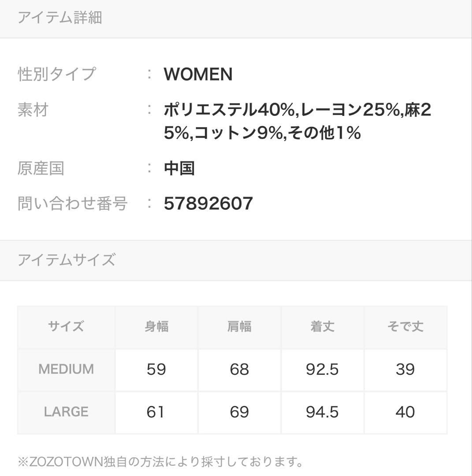Screen dimensions: 472x476
Task: Click the 原産国 label
Action: 41,168
